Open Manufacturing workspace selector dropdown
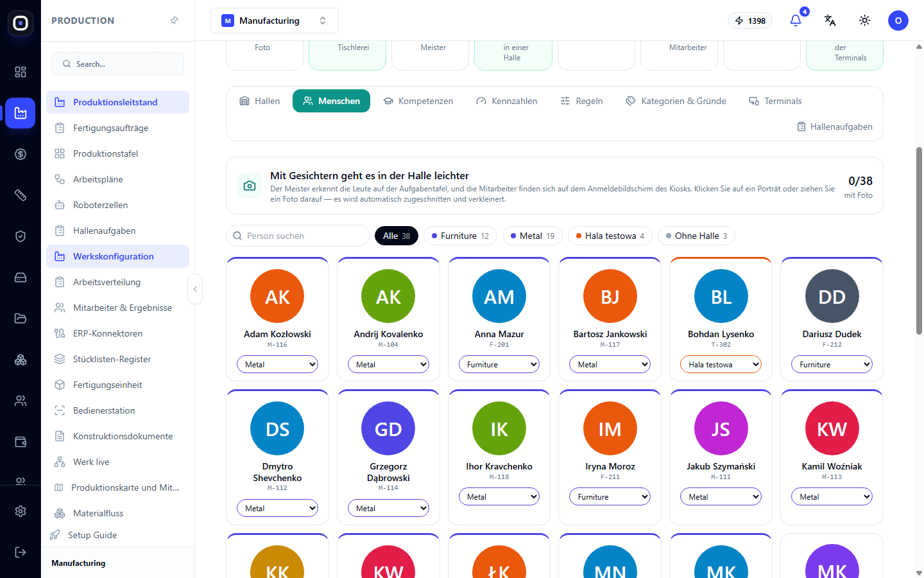 (x=275, y=21)
